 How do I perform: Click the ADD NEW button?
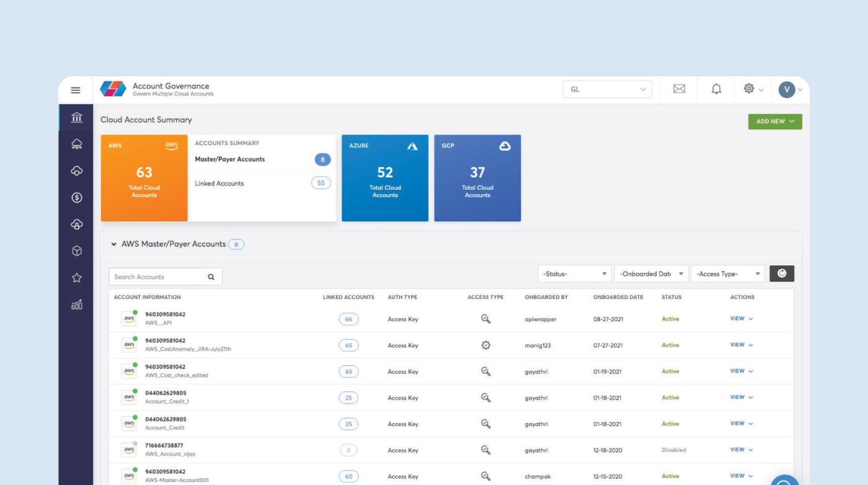pyautogui.click(x=774, y=122)
